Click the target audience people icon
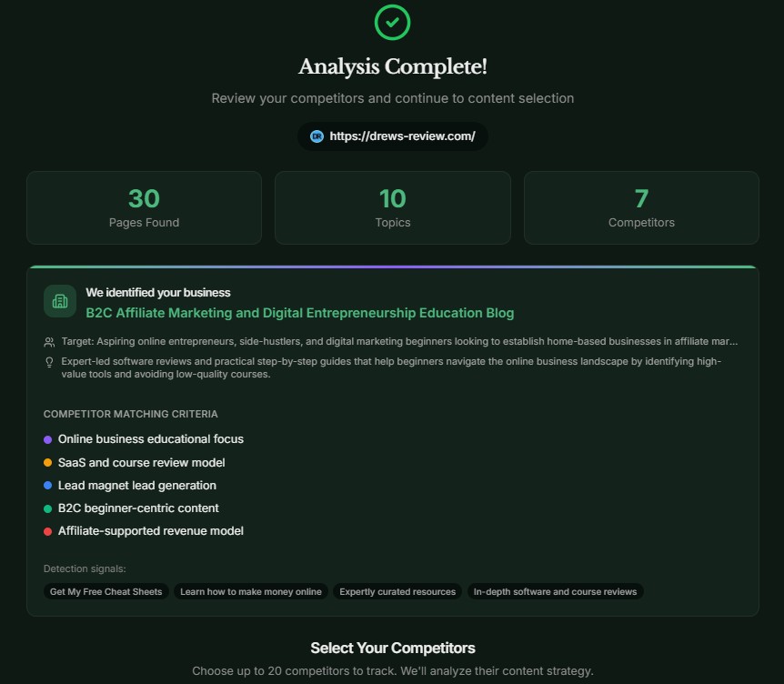This screenshot has width=784, height=684. (49, 342)
